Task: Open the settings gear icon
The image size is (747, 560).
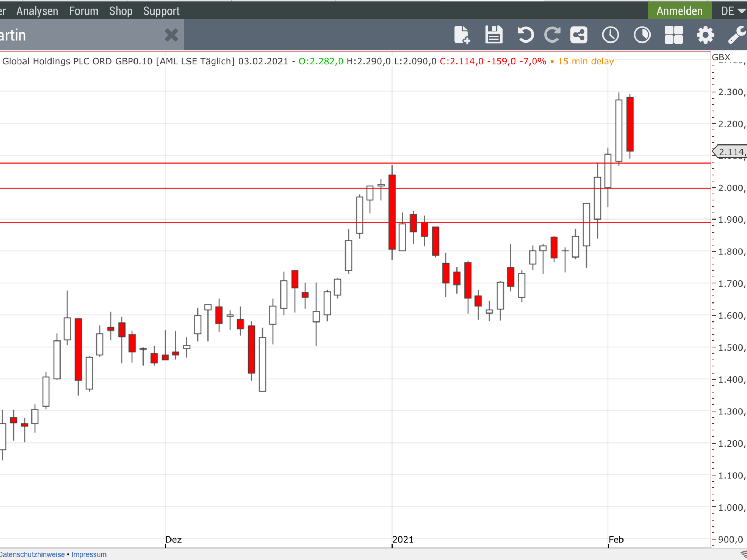Action: pyautogui.click(x=705, y=35)
